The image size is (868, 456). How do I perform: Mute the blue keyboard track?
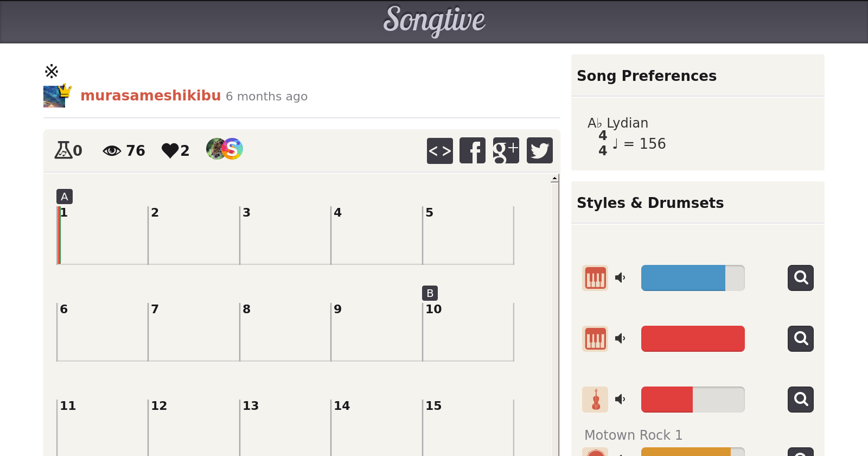pyautogui.click(x=620, y=278)
